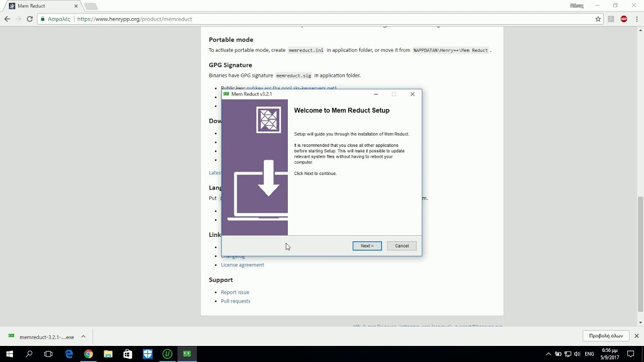
Task: Click the battery power tray icon
Action: coord(558,354)
